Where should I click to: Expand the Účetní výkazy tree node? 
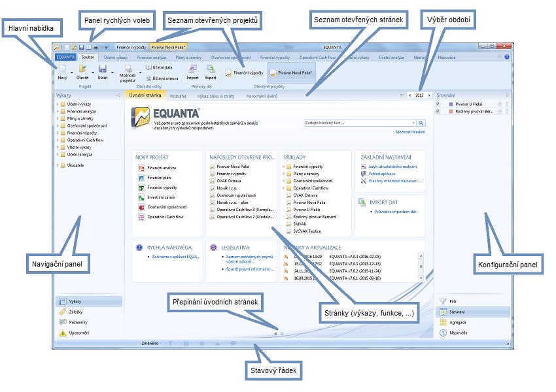58,104
